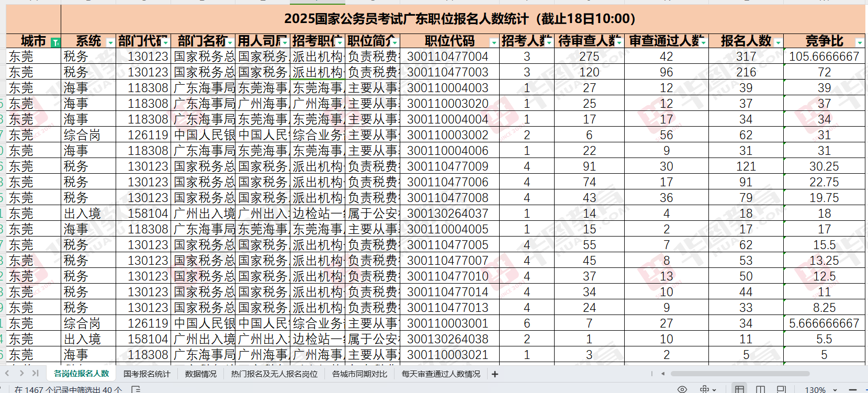
Task: Open the 待审查人数 column filter dropdown
Action: coord(619,42)
